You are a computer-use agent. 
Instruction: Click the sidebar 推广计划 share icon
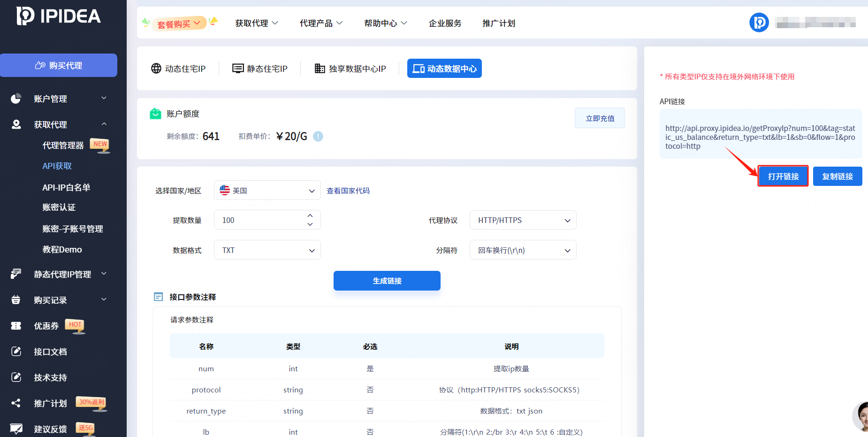[x=16, y=403]
